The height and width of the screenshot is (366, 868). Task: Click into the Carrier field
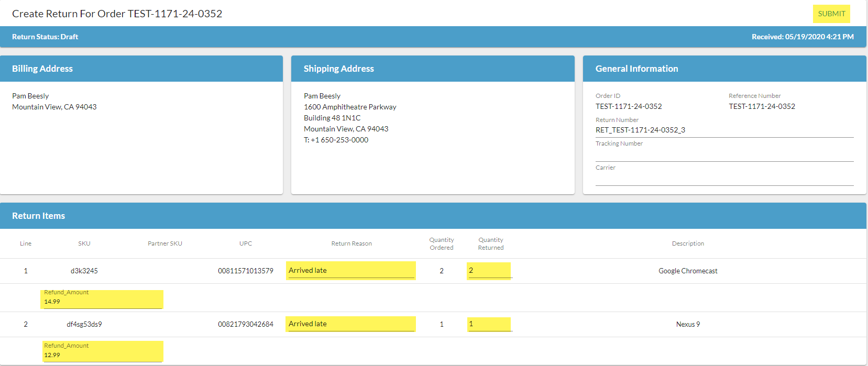point(724,178)
